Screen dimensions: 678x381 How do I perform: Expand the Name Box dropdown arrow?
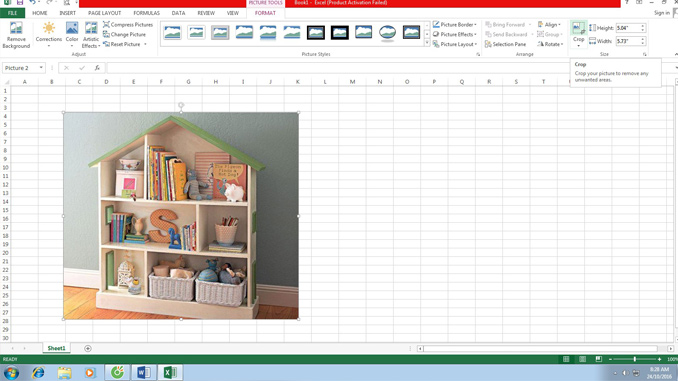click(41, 68)
